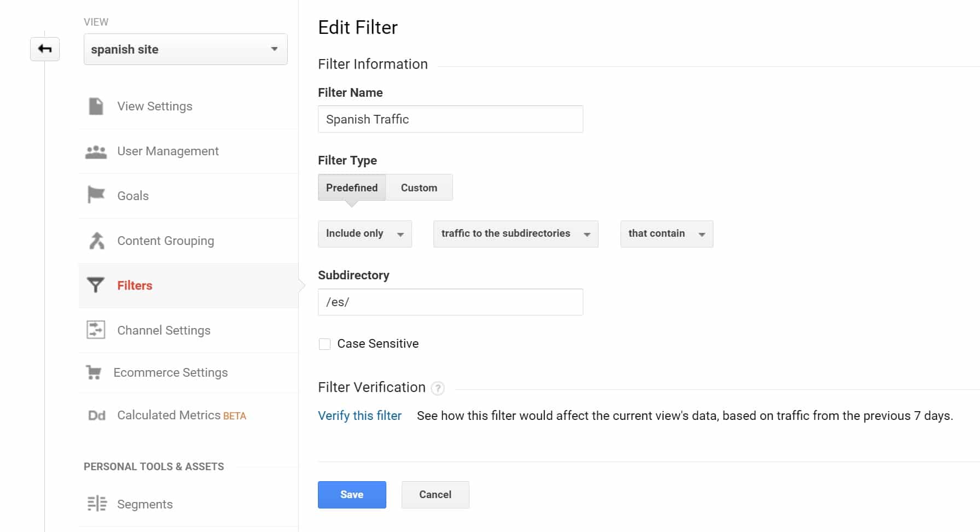Expand the Include only dropdown
Screen dimensions: 980x532
tap(364, 234)
